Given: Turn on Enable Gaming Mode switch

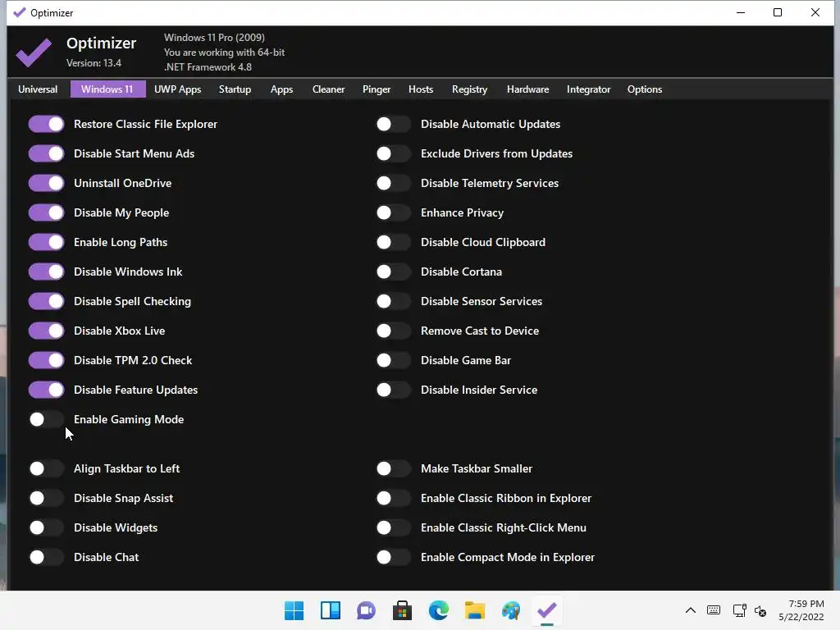Looking at the screenshot, I should point(47,419).
